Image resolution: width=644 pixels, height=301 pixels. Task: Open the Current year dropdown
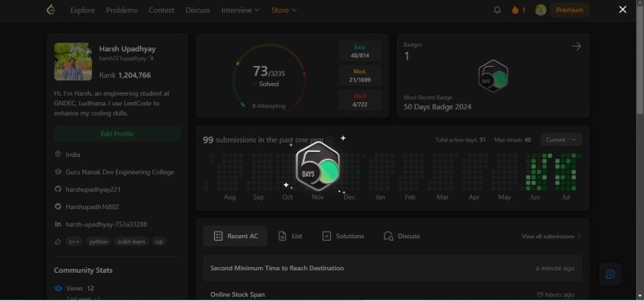tap(561, 139)
